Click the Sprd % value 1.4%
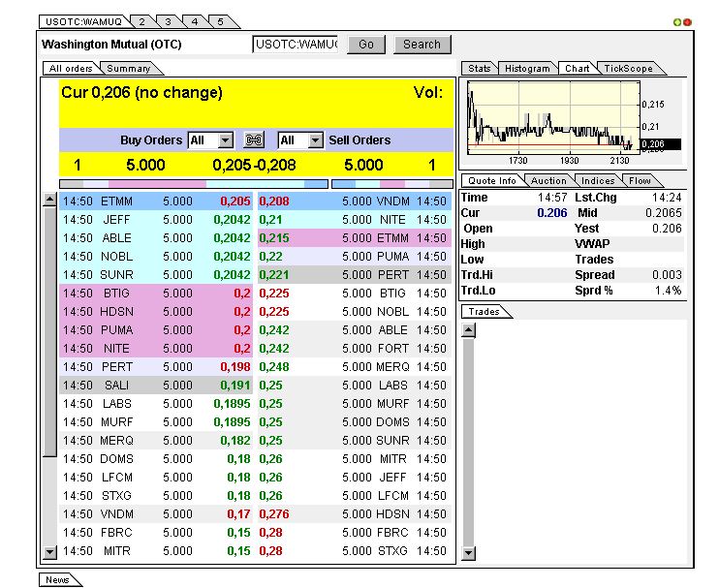This screenshot has width=719, height=588. 668,290
